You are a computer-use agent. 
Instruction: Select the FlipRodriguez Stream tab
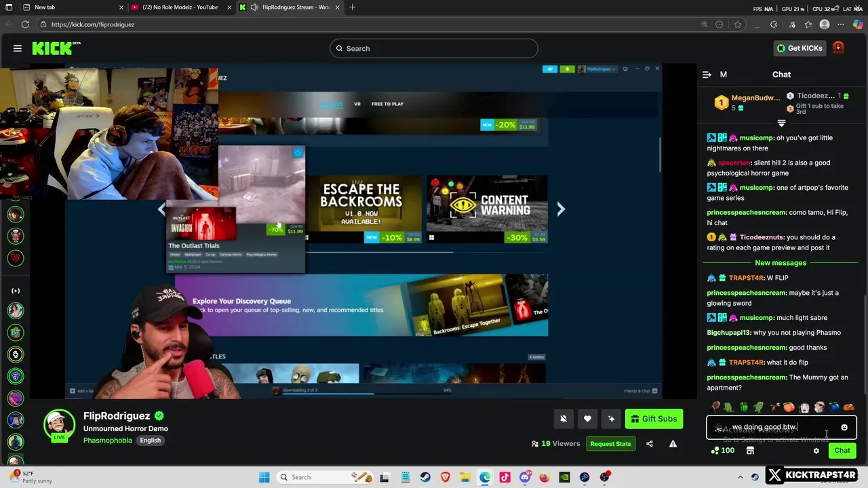[x=290, y=7]
